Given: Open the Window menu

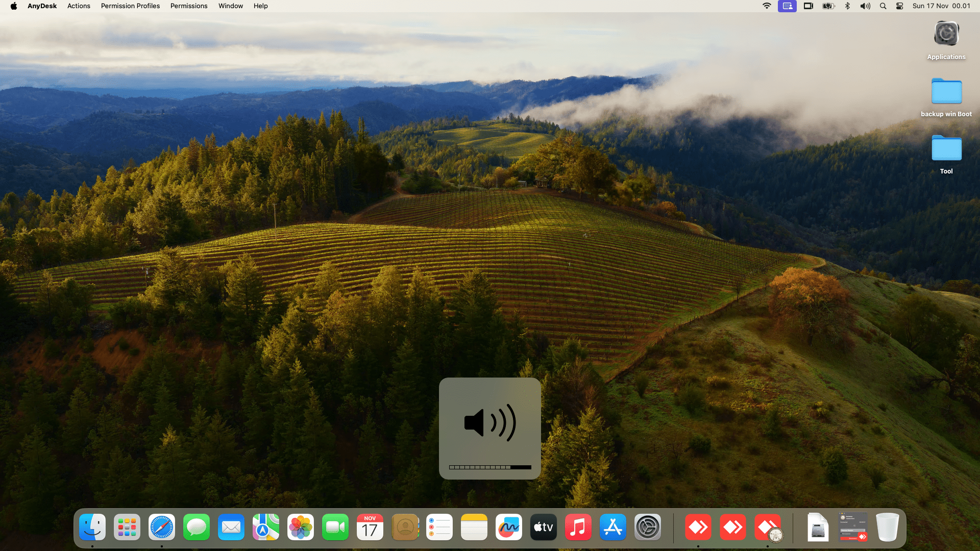Looking at the screenshot, I should pyautogui.click(x=231, y=6).
